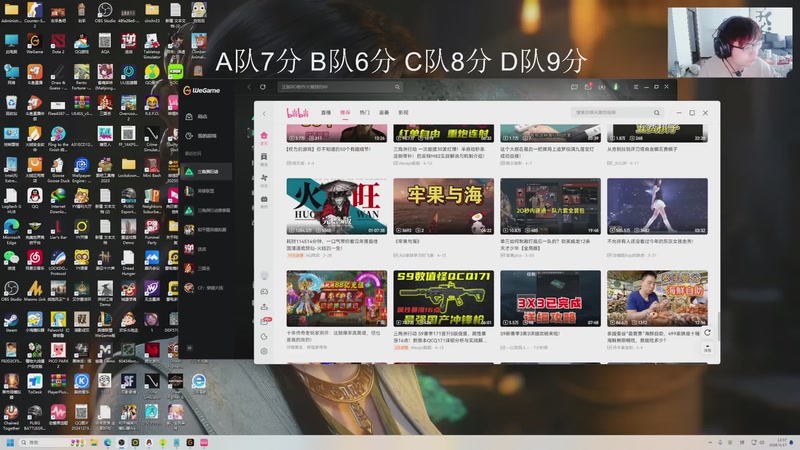Open Wallpaper Engine desktop shortcut

(x=82, y=170)
